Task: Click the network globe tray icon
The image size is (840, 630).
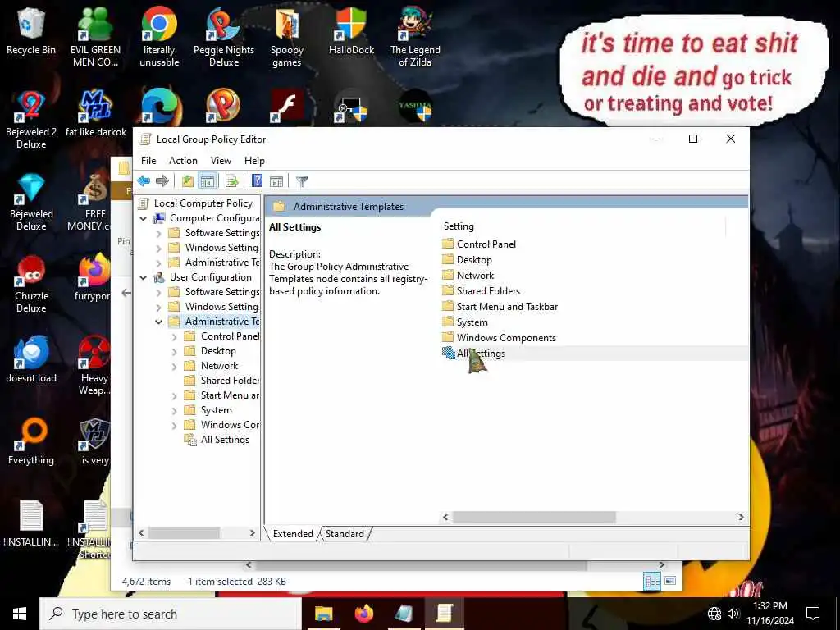Action: 714,614
